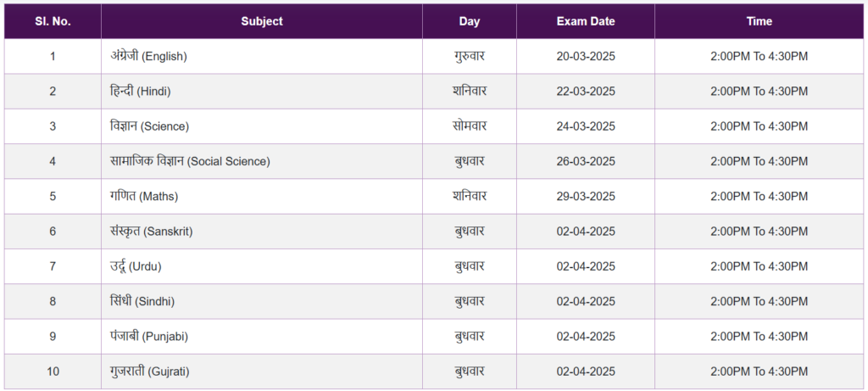Click the Exam Date column header
The height and width of the screenshot is (391, 868).
tap(586, 21)
